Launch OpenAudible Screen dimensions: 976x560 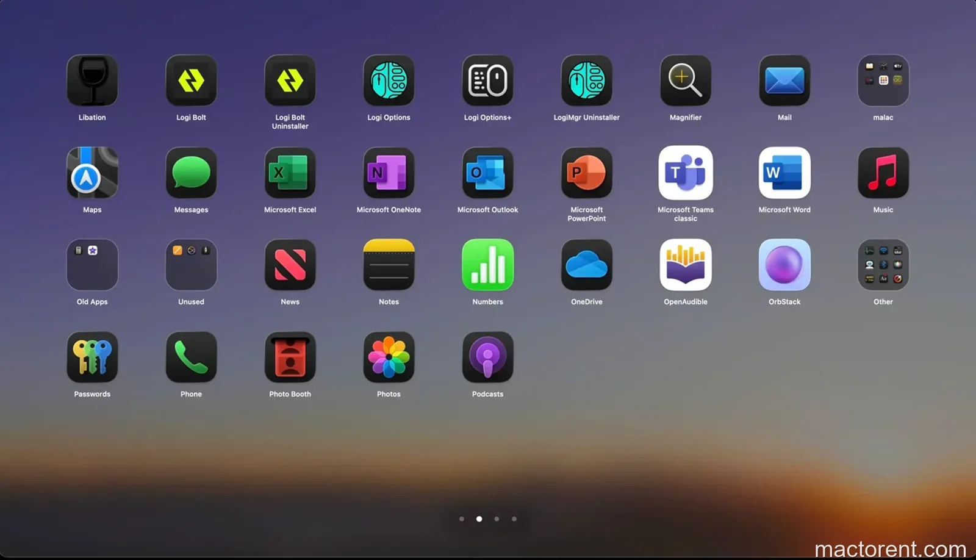686,265
